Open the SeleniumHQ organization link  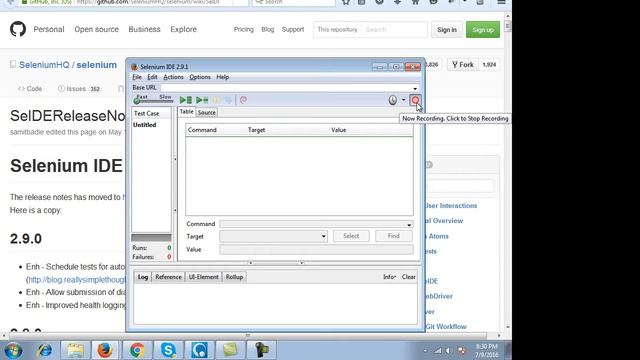click(44, 65)
